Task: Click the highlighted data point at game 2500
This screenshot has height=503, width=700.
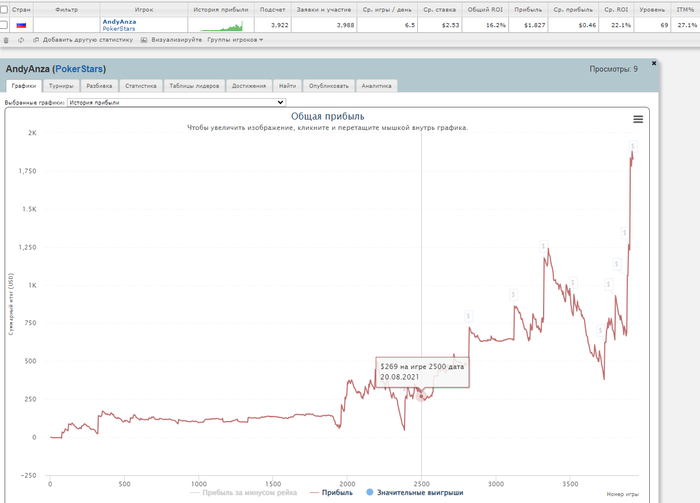Action: [421, 396]
